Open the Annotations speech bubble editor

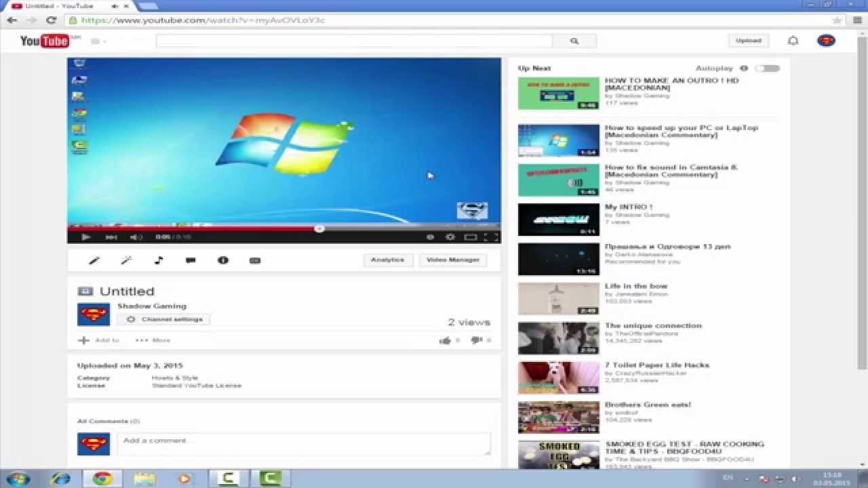tap(191, 260)
